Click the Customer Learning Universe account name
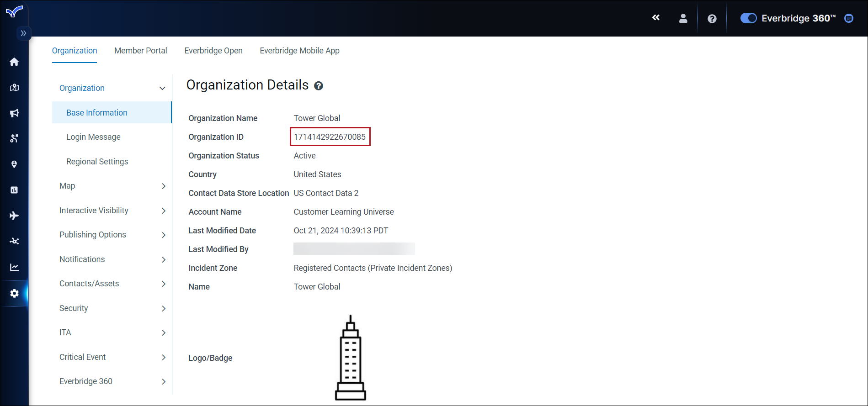 [x=344, y=212]
